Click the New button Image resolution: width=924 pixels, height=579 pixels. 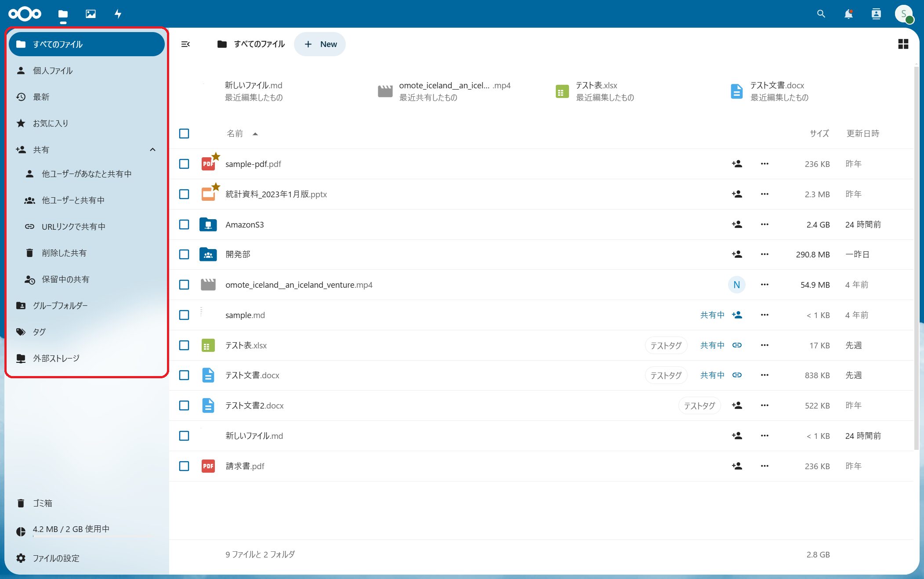(x=320, y=44)
